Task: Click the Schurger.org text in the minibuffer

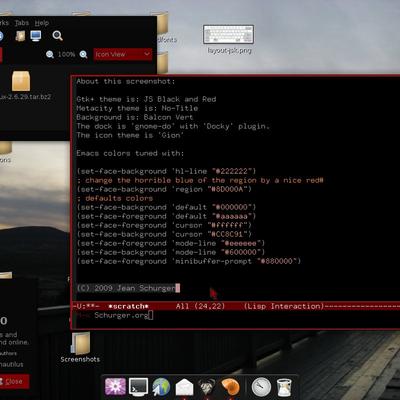Action: pos(121,315)
